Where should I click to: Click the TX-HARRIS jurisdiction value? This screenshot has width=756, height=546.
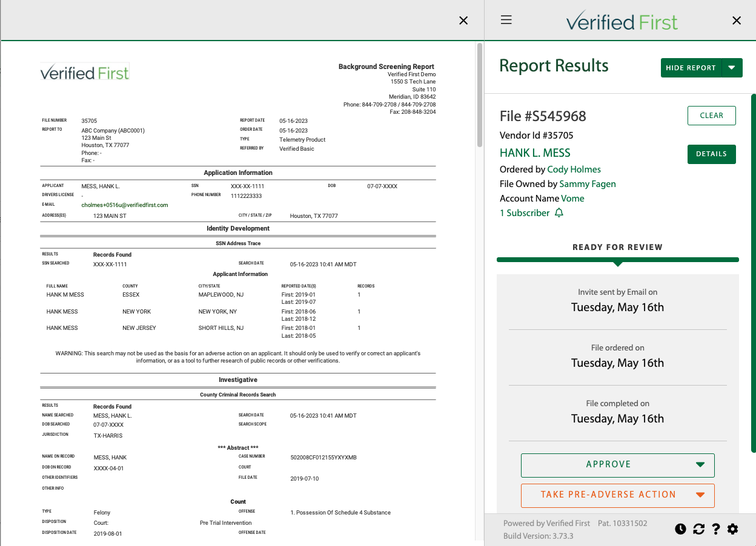click(x=108, y=436)
